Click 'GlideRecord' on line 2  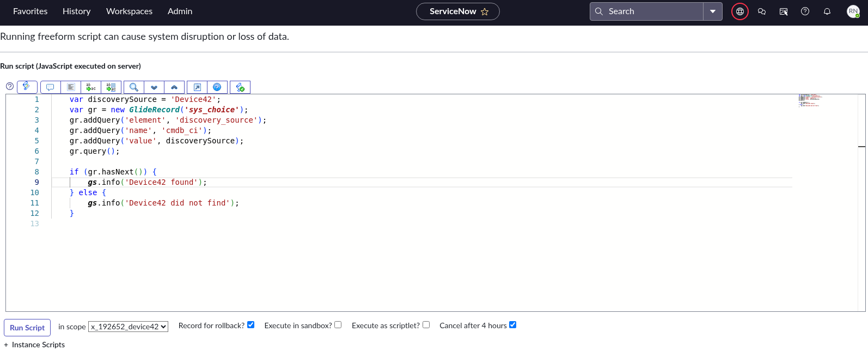(x=154, y=110)
